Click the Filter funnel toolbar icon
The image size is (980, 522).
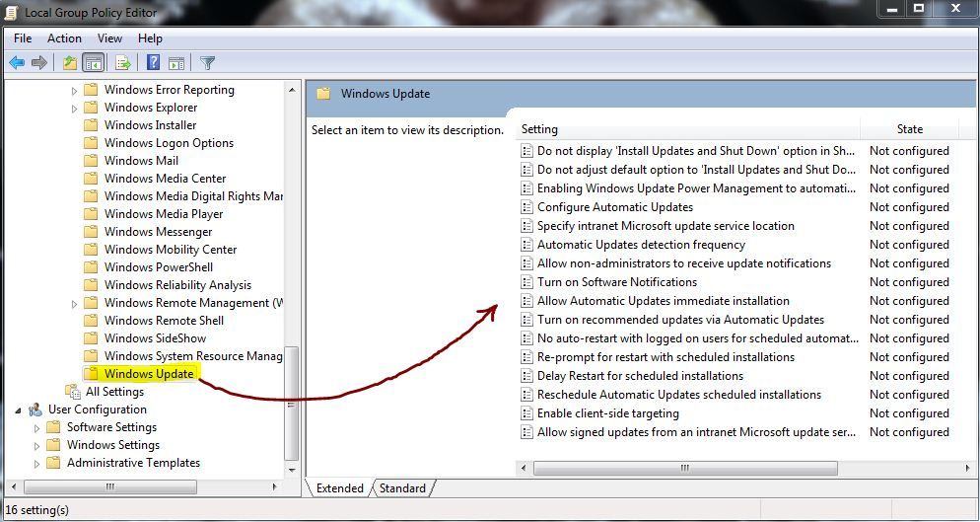207,62
